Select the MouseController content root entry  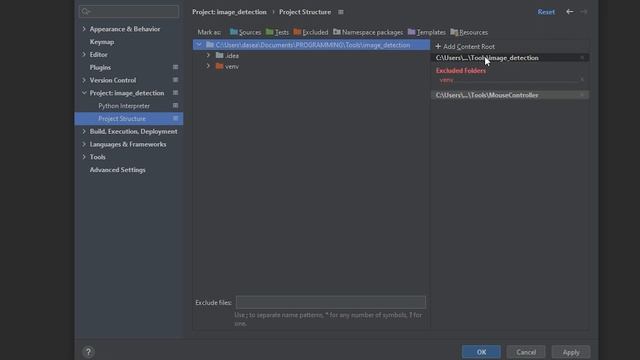point(510,95)
